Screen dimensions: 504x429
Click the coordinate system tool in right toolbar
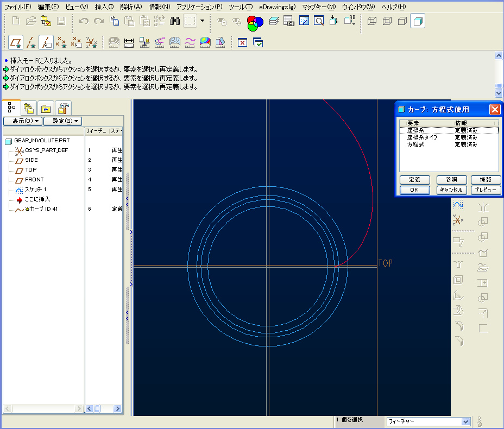click(x=458, y=219)
